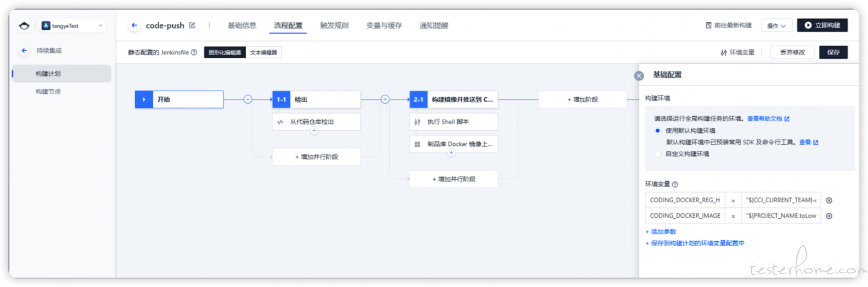The height and width of the screenshot is (287, 868).
Task: Select stage 1-1 检出
Action: tap(316, 100)
